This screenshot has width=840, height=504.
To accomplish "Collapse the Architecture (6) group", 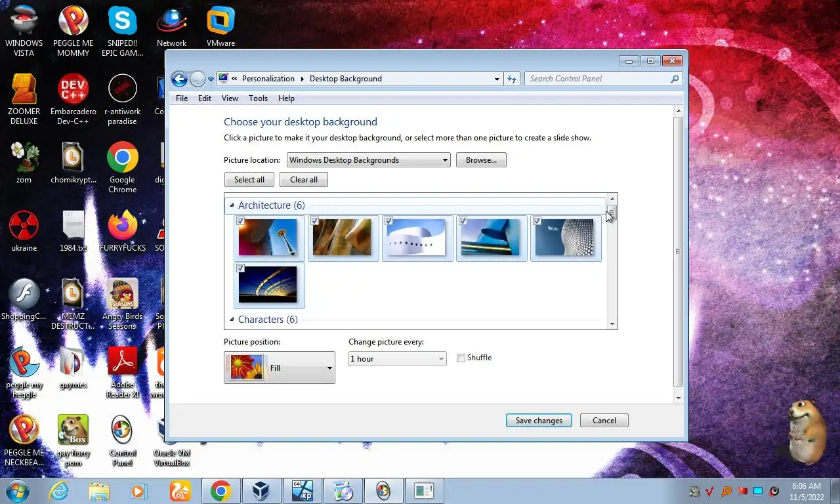I will tap(232, 205).
